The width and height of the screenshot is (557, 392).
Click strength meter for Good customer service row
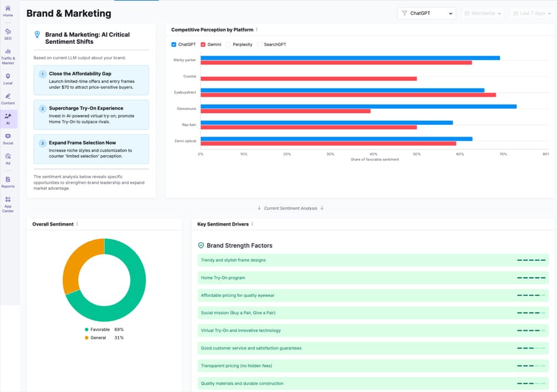[x=531, y=348]
